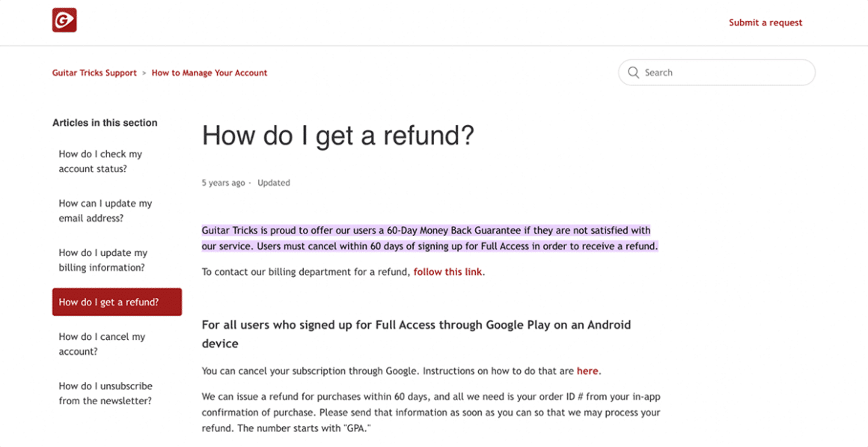Open 'How do I cancel my account?' article
Screen dimensions: 868x447
[x=102, y=344]
